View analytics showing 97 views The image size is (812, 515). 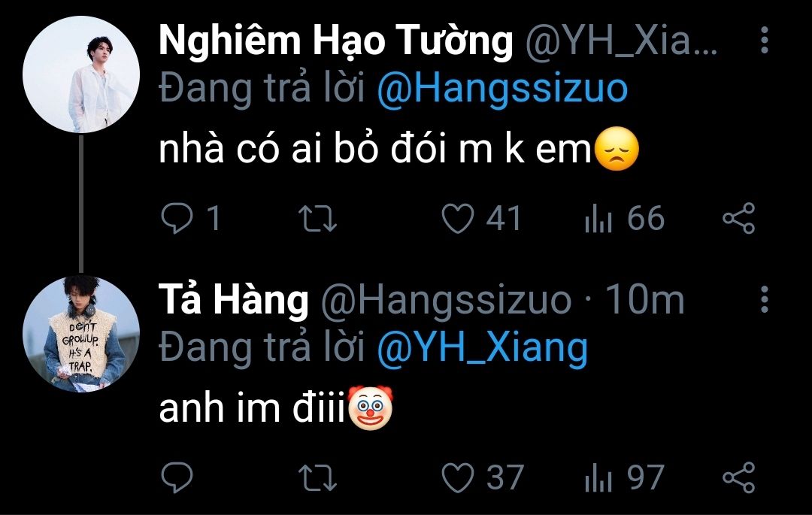[598, 477]
